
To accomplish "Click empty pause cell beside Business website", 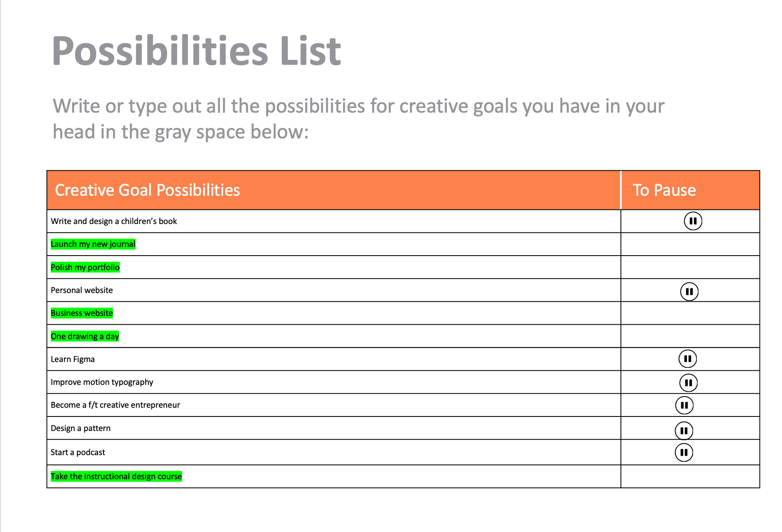I will click(690, 313).
